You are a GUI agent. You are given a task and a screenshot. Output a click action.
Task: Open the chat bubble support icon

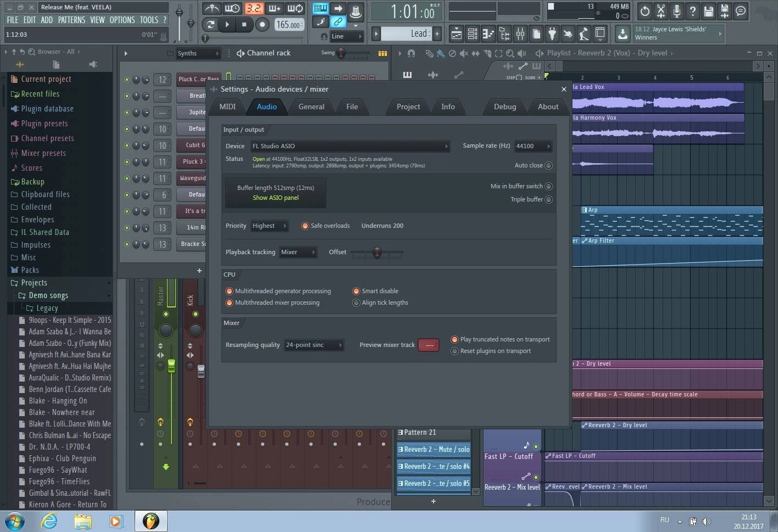pos(741,11)
